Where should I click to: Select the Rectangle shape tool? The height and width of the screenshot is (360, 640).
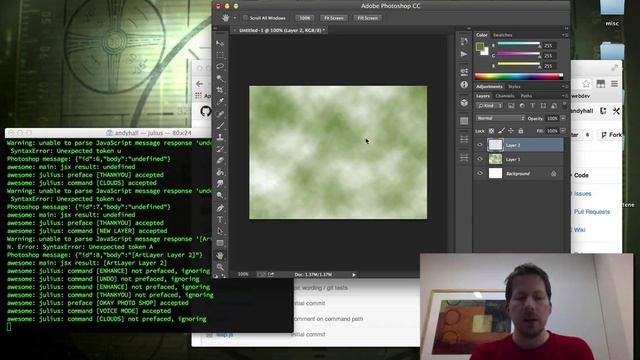(x=220, y=243)
